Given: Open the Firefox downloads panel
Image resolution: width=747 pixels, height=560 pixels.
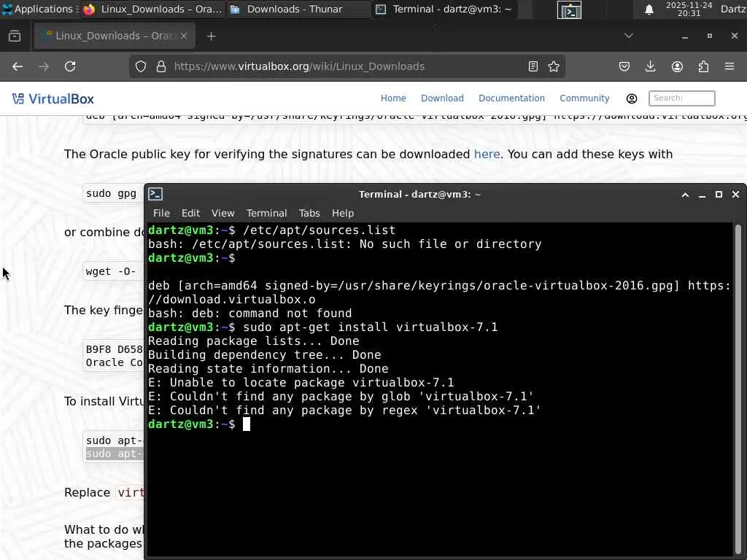Looking at the screenshot, I should [650, 66].
